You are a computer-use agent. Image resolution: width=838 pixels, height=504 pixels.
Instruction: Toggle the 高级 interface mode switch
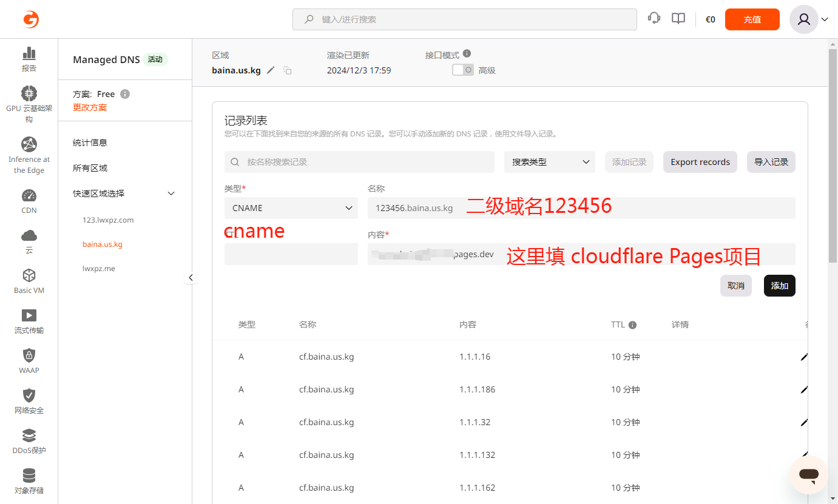[x=463, y=70]
